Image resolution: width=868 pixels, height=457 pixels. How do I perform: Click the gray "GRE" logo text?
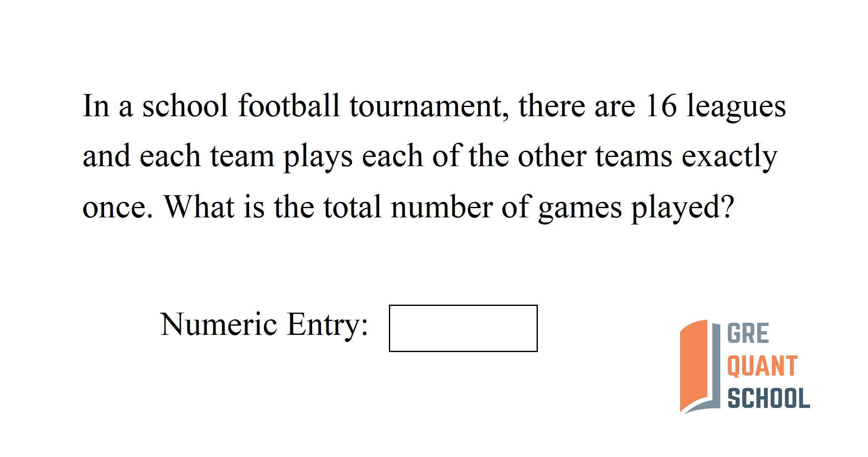(x=748, y=334)
